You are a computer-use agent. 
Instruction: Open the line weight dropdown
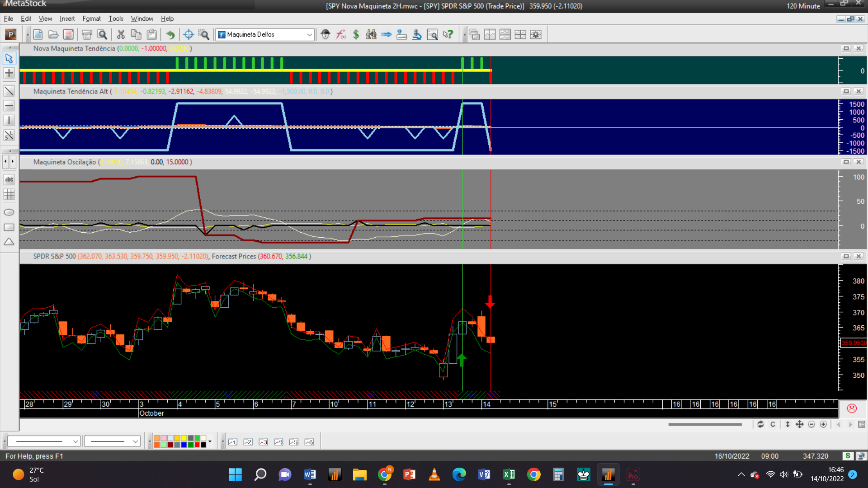[135, 441]
